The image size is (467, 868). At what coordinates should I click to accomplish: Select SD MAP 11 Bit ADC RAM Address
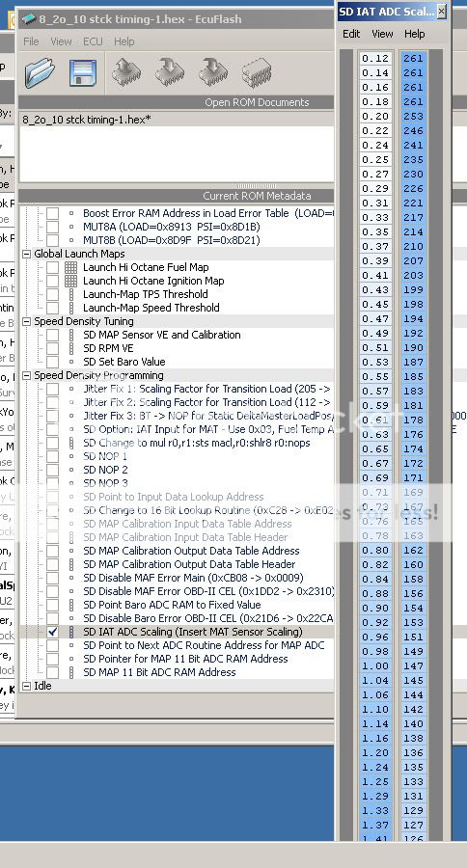pos(159,672)
